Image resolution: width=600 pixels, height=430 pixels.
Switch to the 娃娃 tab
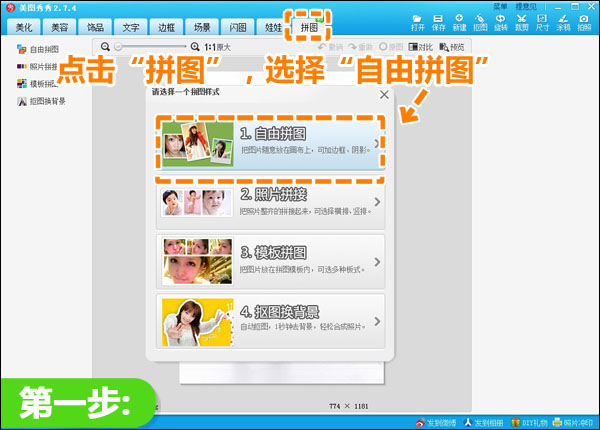pos(273,27)
